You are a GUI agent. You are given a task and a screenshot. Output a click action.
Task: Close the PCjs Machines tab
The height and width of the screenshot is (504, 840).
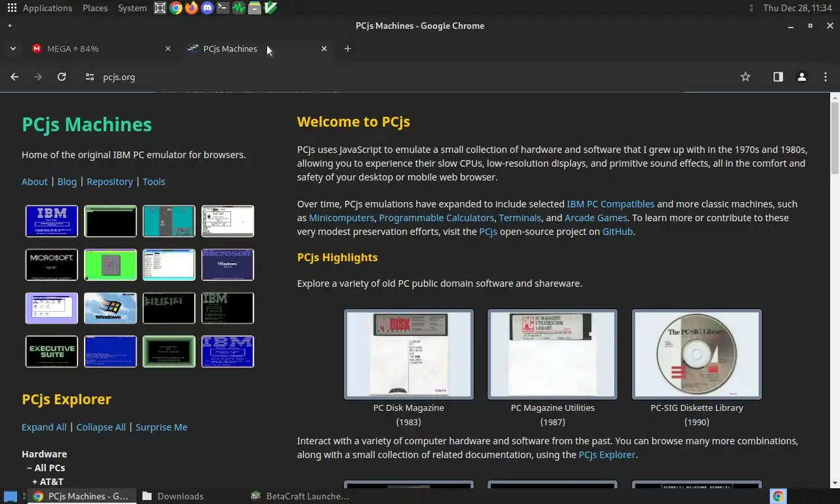tap(324, 49)
